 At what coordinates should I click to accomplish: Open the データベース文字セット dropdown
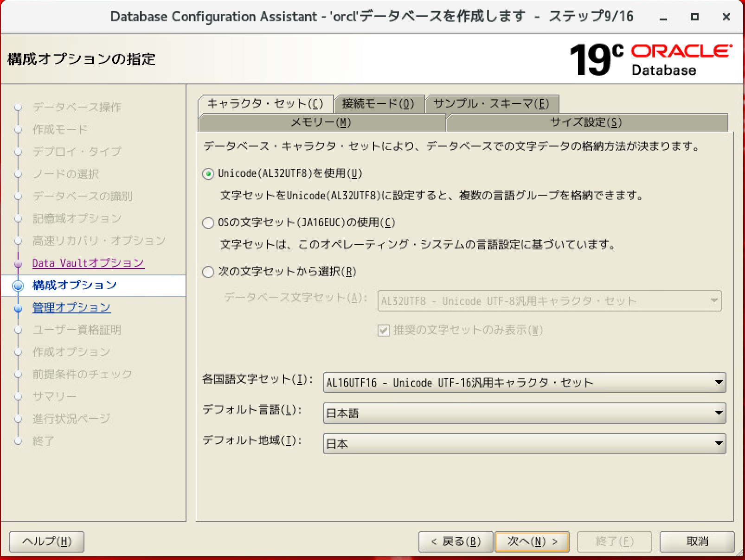550,301
